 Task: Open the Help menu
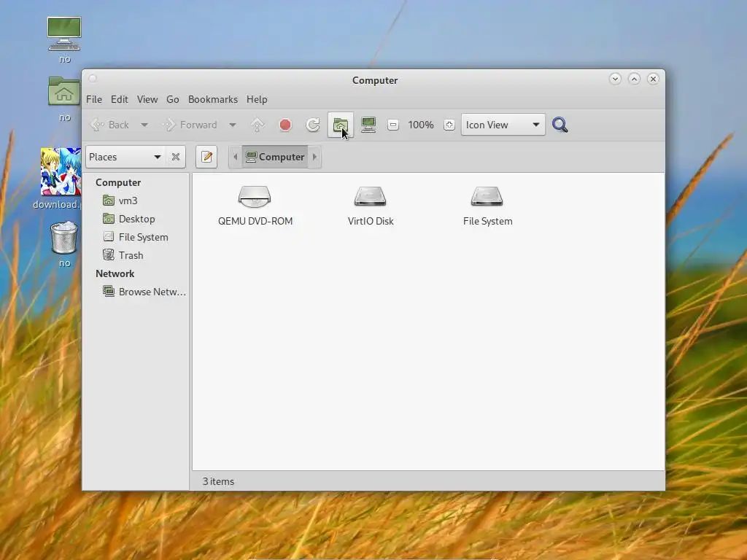pyautogui.click(x=257, y=99)
